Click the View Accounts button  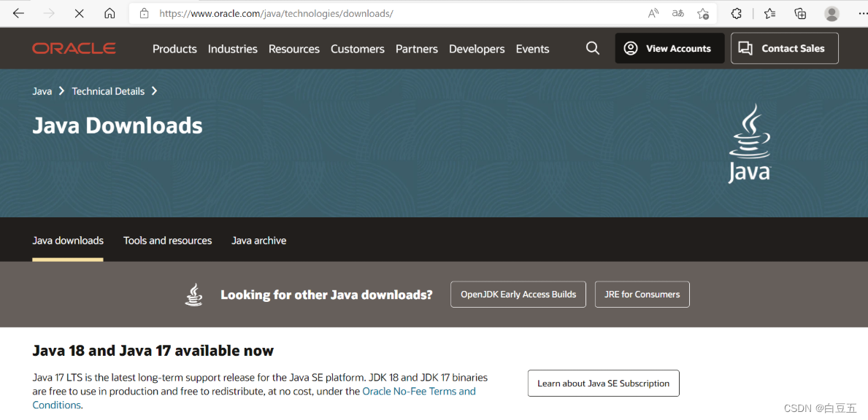click(670, 48)
